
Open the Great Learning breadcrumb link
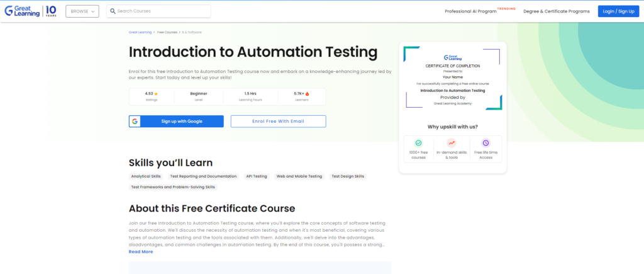139,31
